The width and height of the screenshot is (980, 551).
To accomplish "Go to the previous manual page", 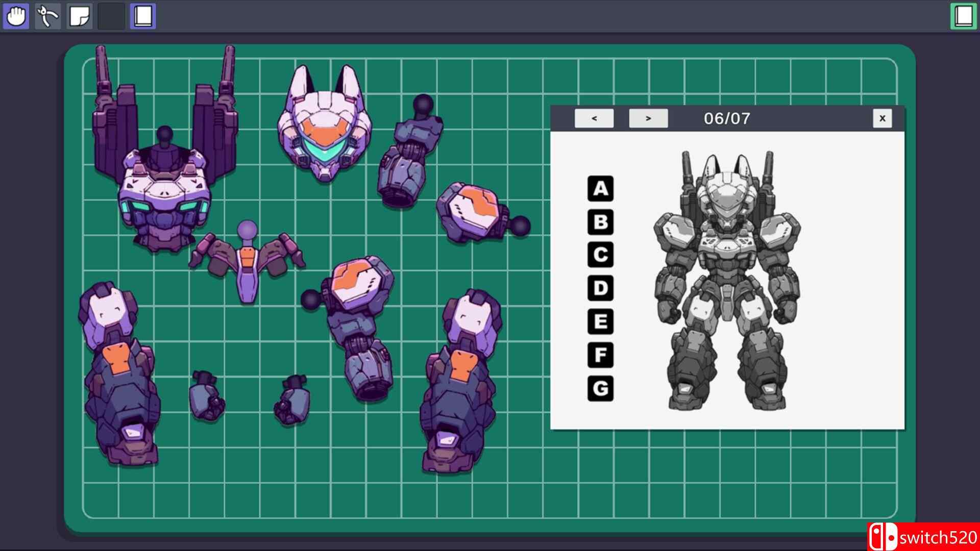I will [594, 118].
